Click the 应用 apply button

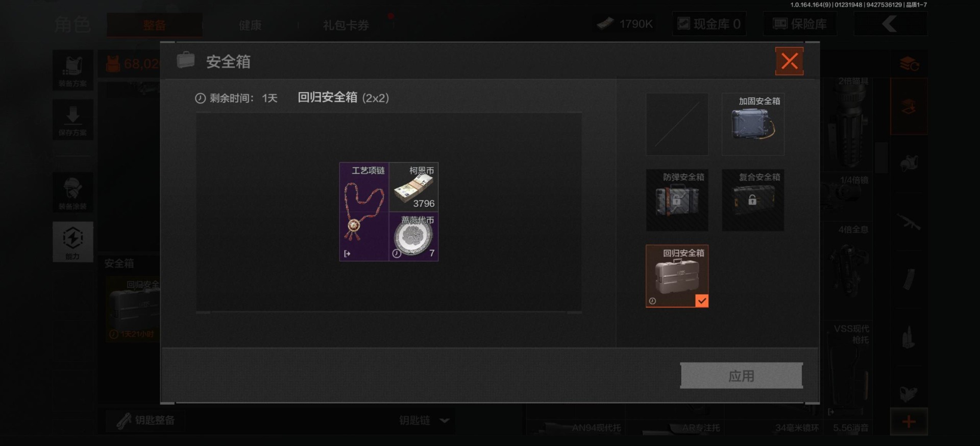pyautogui.click(x=741, y=376)
